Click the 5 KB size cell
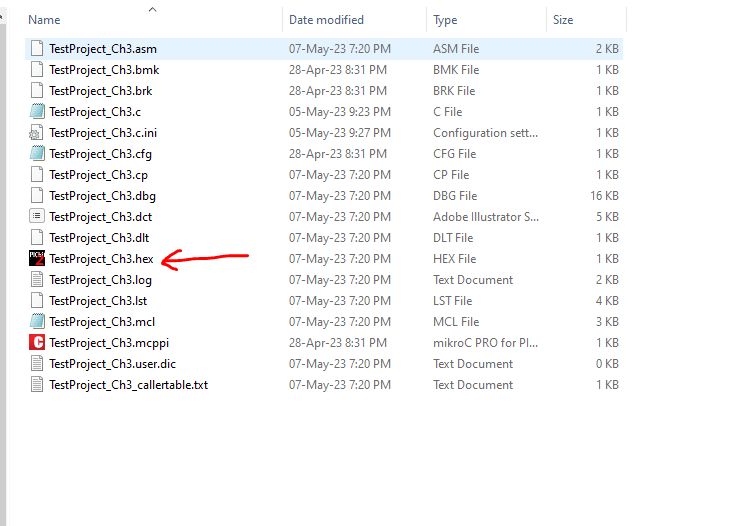This screenshot has width=732, height=526. (607, 217)
